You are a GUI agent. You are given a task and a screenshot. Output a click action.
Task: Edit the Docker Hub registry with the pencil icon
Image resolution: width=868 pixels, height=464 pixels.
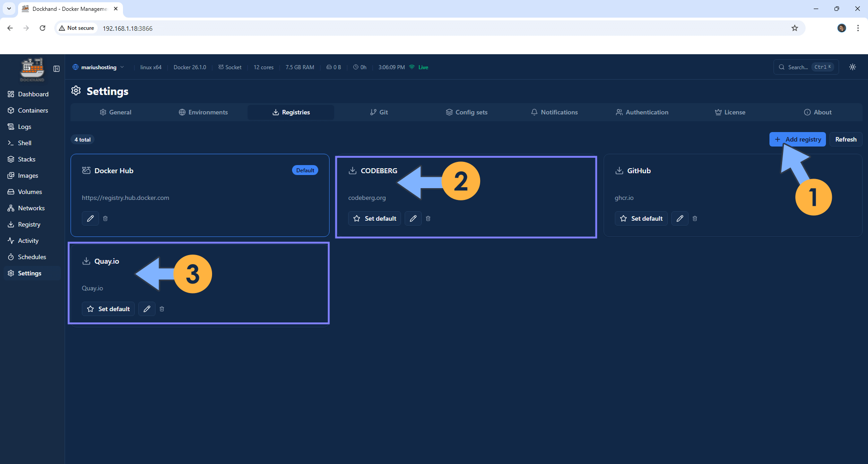pyautogui.click(x=90, y=218)
